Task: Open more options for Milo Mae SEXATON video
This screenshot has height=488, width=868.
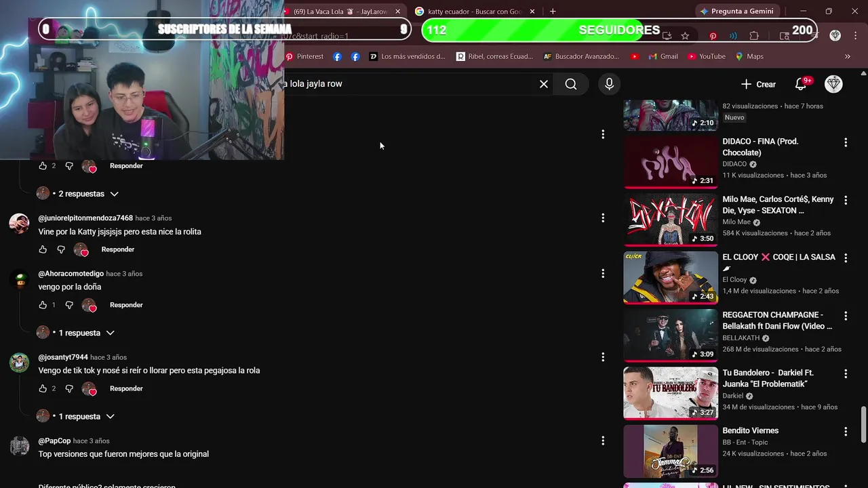Action: tap(846, 200)
